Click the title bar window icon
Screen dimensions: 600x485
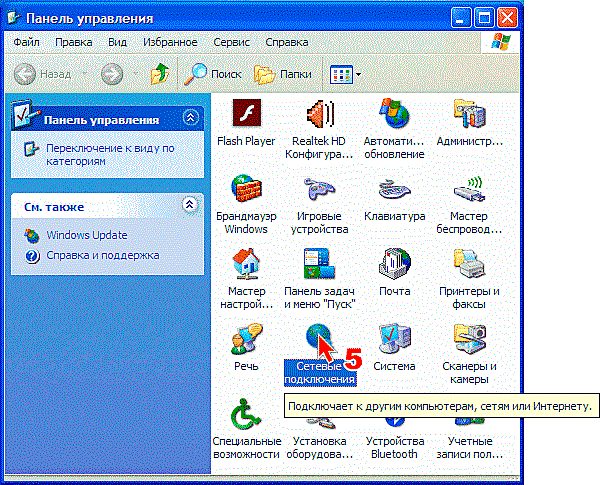pos(14,18)
